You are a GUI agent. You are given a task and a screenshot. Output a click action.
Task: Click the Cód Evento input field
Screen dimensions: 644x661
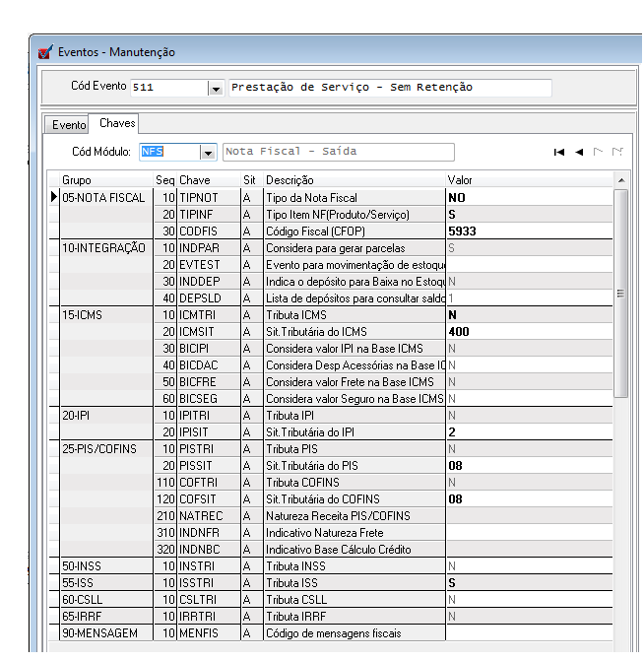[x=168, y=88]
